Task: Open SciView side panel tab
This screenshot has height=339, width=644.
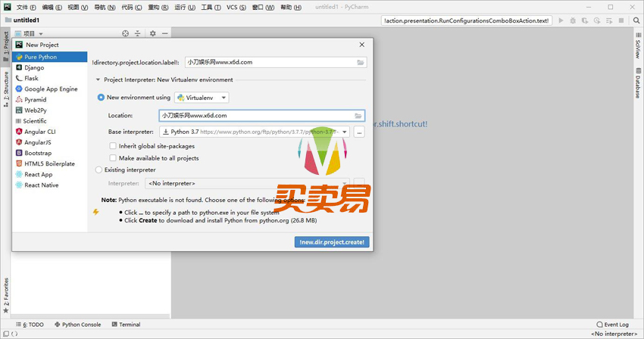Action: [638, 45]
